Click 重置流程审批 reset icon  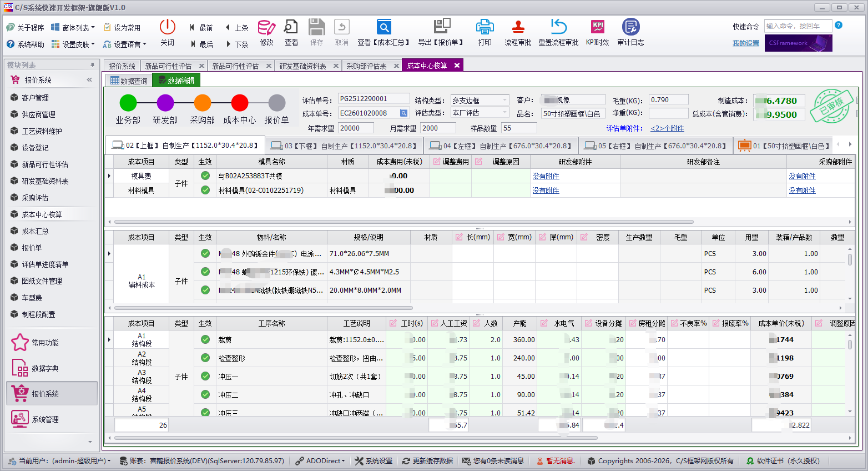click(558, 27)
